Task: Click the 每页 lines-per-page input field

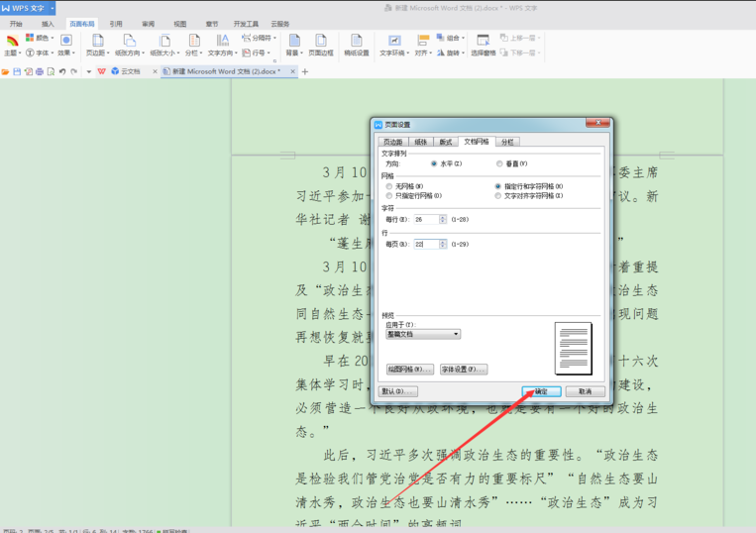Action: 428,244
